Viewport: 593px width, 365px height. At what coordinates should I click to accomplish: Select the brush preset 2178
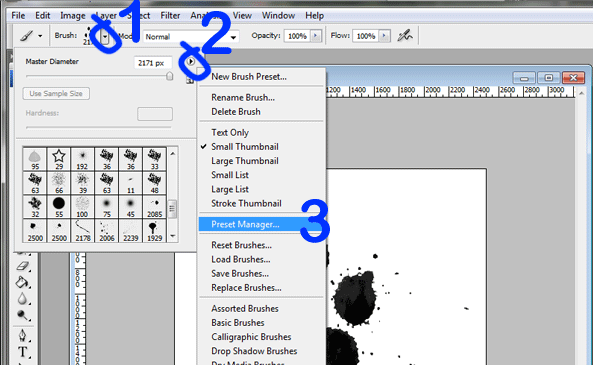click(x=82, y=231)
